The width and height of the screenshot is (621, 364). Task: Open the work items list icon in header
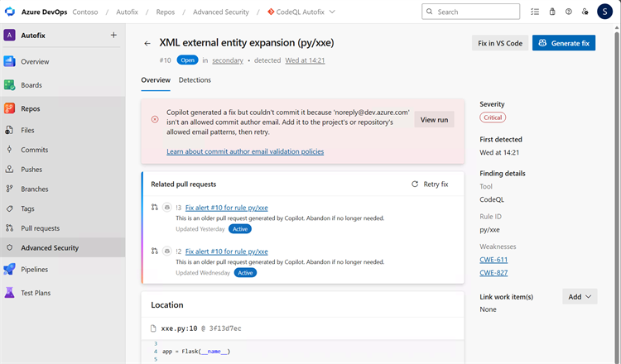pos(535,12)
